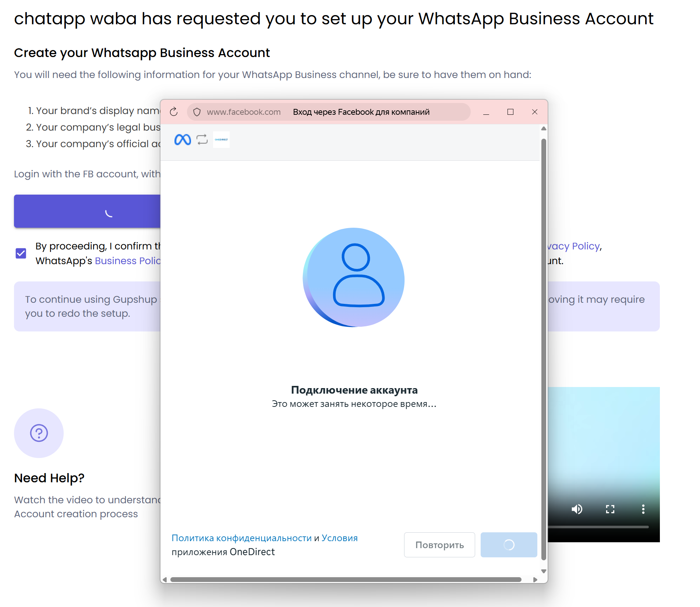
Task: Open the Need Help question mark icon
Action: click(x=39, y=433)
